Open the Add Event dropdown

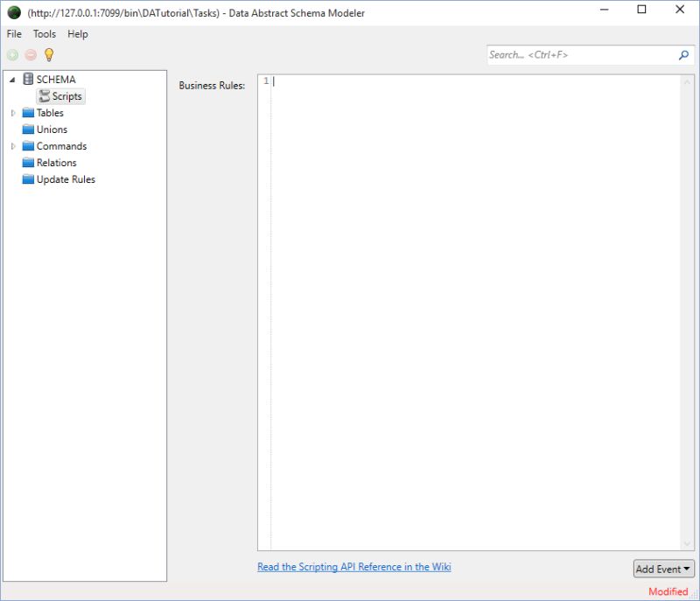pos(662,569)
